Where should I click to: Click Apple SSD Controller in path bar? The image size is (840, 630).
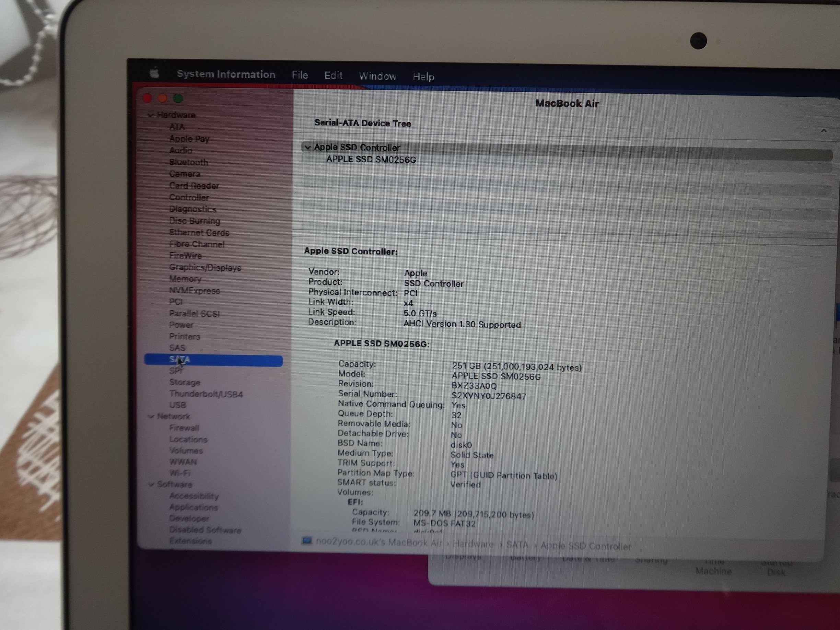point(586,546)
